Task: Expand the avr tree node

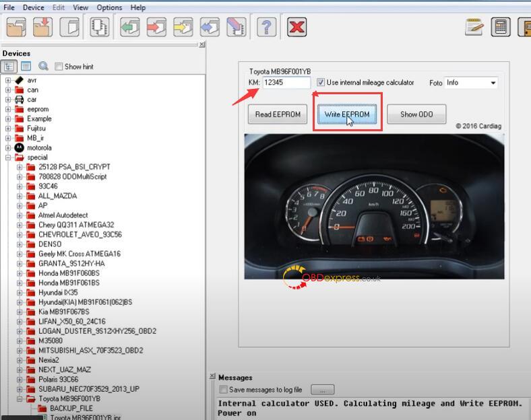Action: pyautogui.click(x=8, y=80)
